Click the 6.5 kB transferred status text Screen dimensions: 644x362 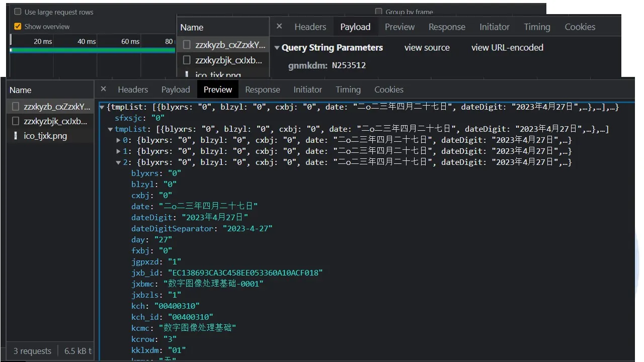tap(78, 351)
